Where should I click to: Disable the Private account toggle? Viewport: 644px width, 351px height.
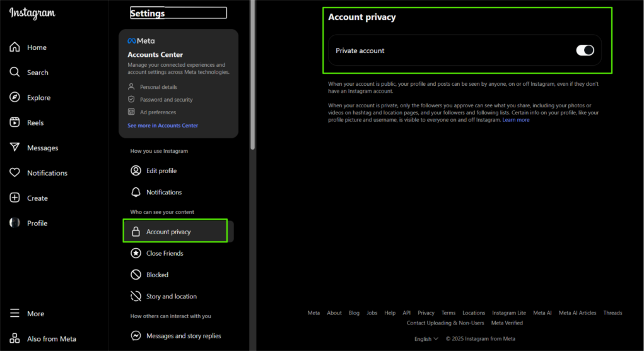click(x=585, y=51)
